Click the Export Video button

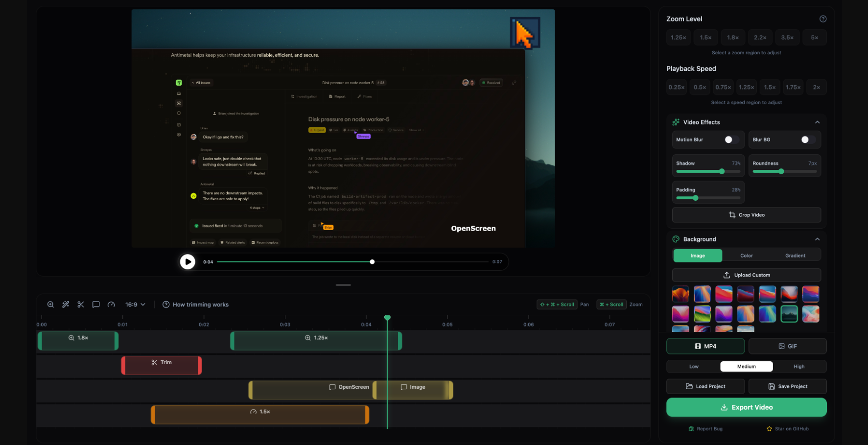point(746,407)
